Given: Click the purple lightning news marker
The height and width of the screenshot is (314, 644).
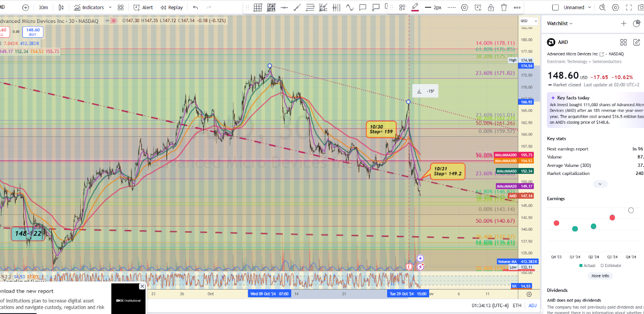Looking at the screenshot, I should click(x=420, y=267).
